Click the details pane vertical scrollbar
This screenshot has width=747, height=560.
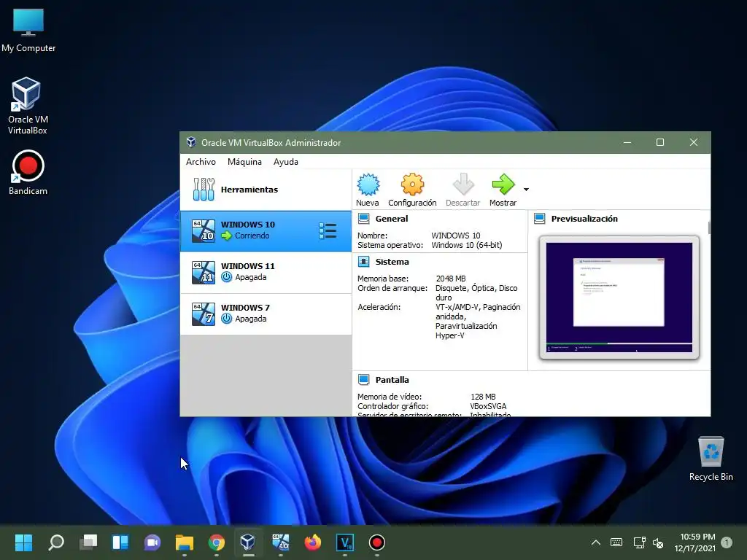(x=709, y=227)
